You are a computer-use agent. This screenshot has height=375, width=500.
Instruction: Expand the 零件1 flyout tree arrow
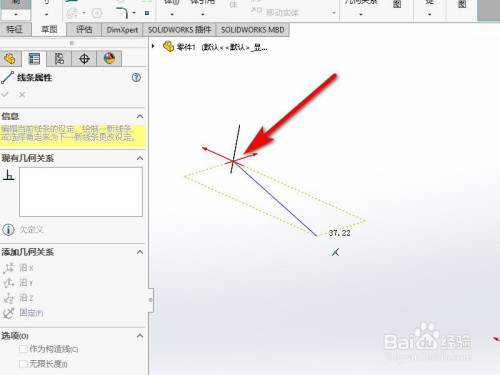(x=153, y=46)
